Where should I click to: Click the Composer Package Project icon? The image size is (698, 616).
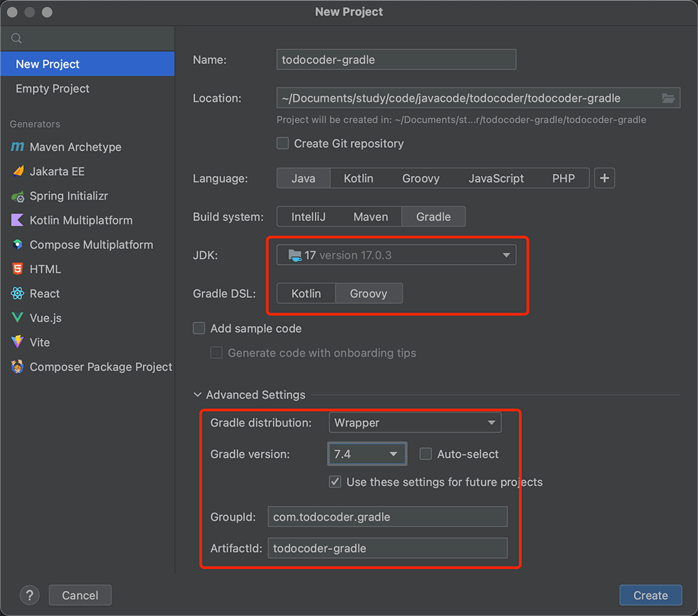pyautogui.click(x=17, y=366)
